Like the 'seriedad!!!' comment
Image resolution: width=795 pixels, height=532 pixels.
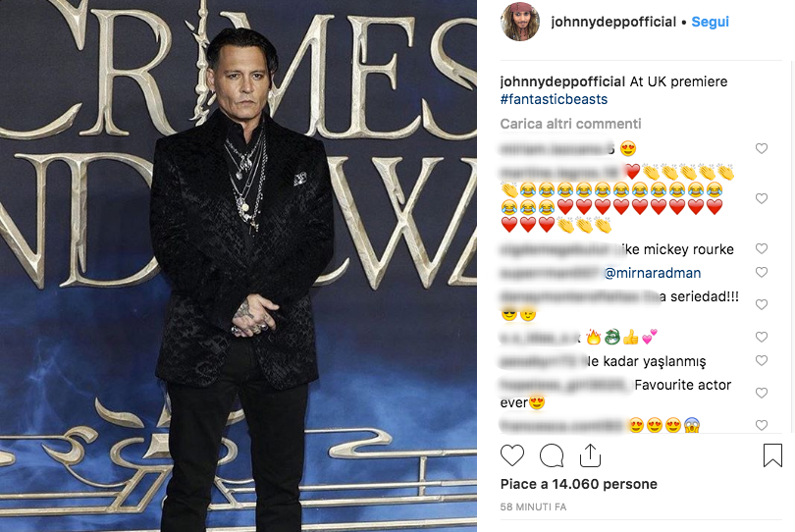point(762,304)
